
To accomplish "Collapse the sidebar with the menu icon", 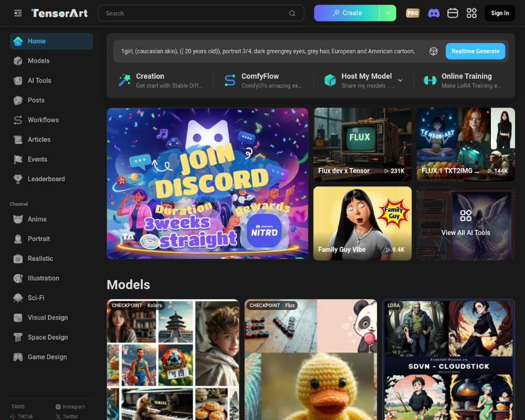I will click(x=18, y=13).
